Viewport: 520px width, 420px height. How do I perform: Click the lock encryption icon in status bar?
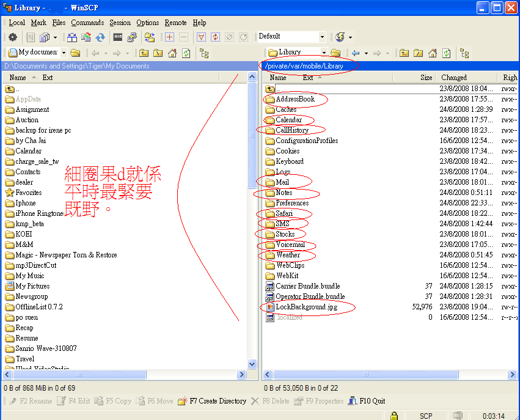[x=394, y=416]
